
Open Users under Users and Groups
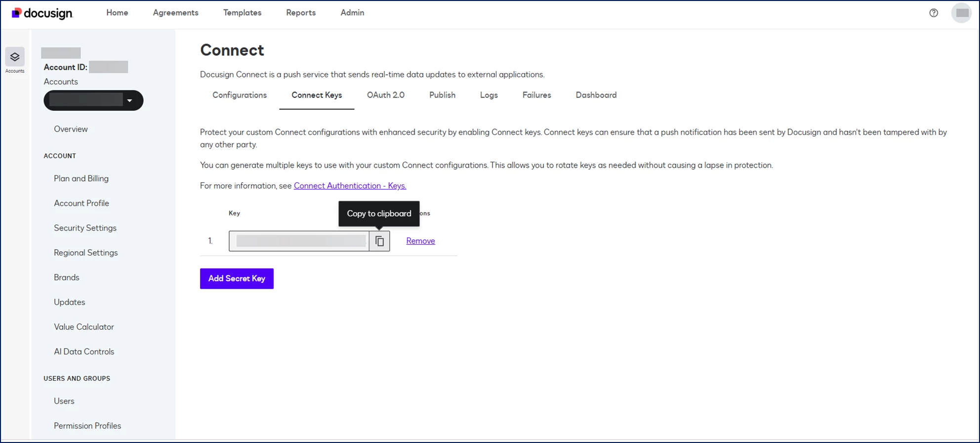coord(64,401)
